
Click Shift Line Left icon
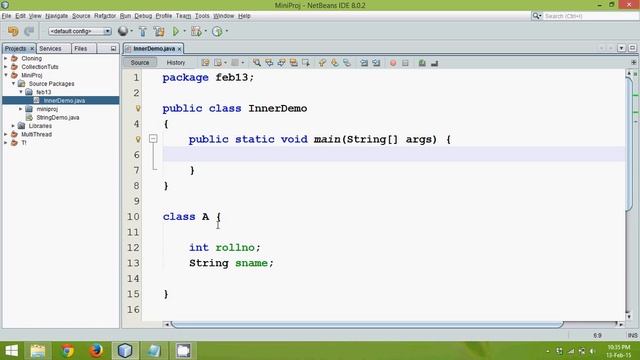[364, 62]
